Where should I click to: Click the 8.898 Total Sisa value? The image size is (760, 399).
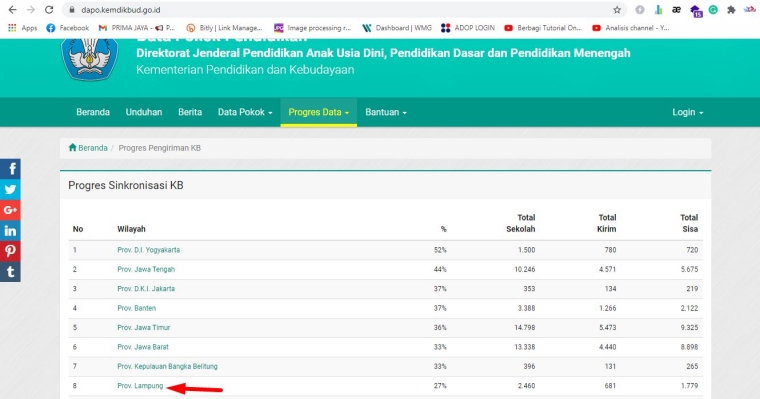pos(689,347)
